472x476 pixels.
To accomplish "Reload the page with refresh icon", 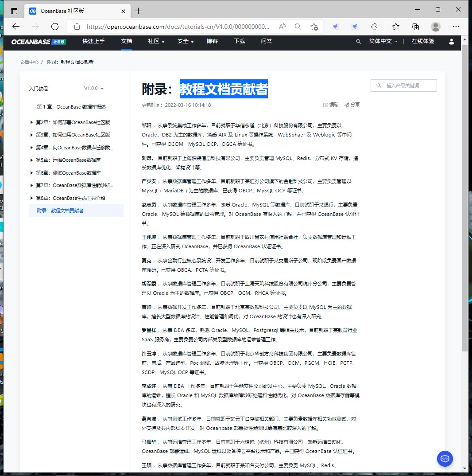I will (x=55, y=27).
